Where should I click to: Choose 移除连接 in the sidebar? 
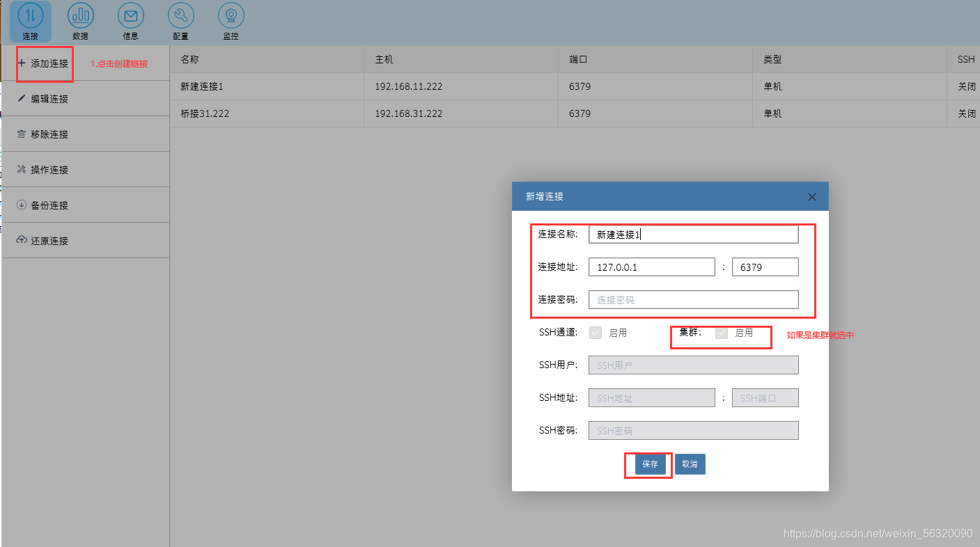[x=86, y=134]
